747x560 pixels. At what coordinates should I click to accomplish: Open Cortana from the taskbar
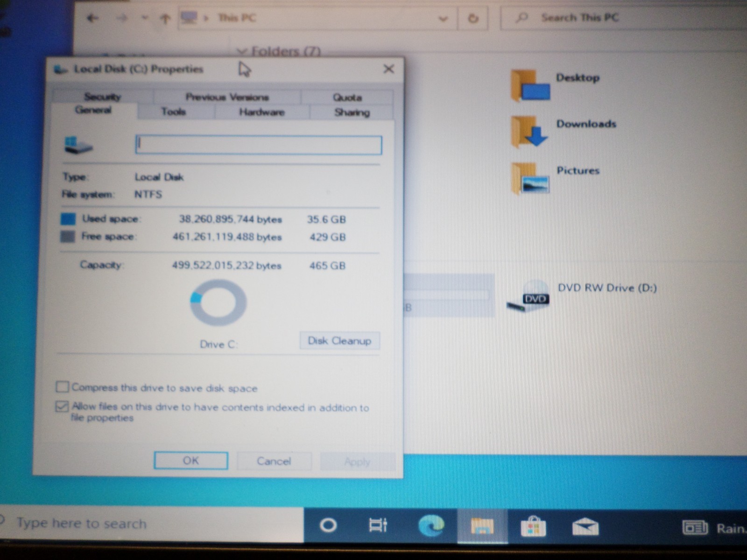tap(328, 525)
